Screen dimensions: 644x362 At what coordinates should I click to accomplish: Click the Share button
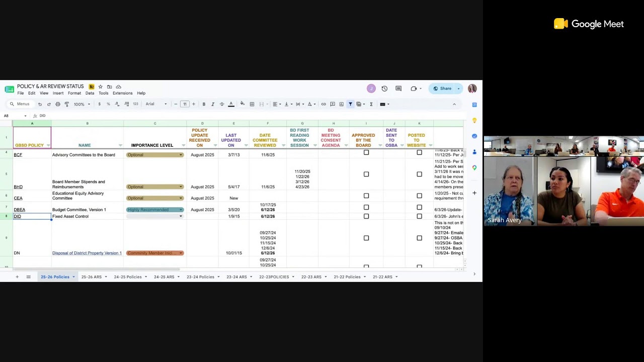click(x=443, y=88)
